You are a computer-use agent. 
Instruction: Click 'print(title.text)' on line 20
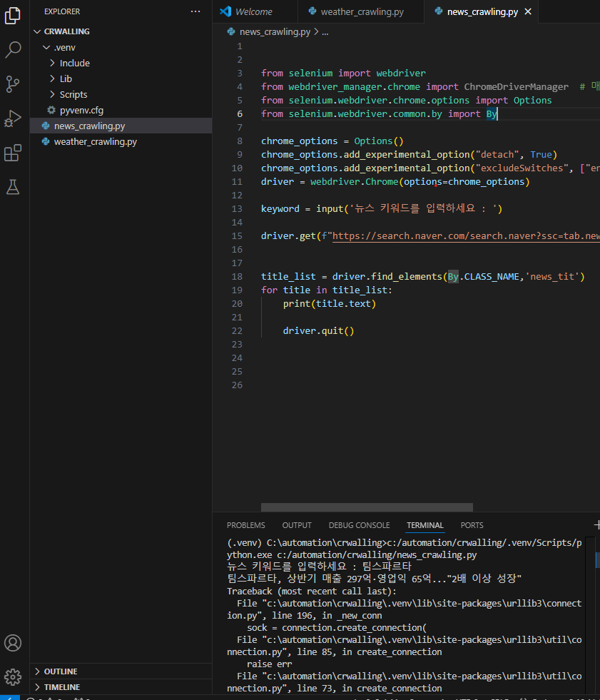tap(330, 303)
